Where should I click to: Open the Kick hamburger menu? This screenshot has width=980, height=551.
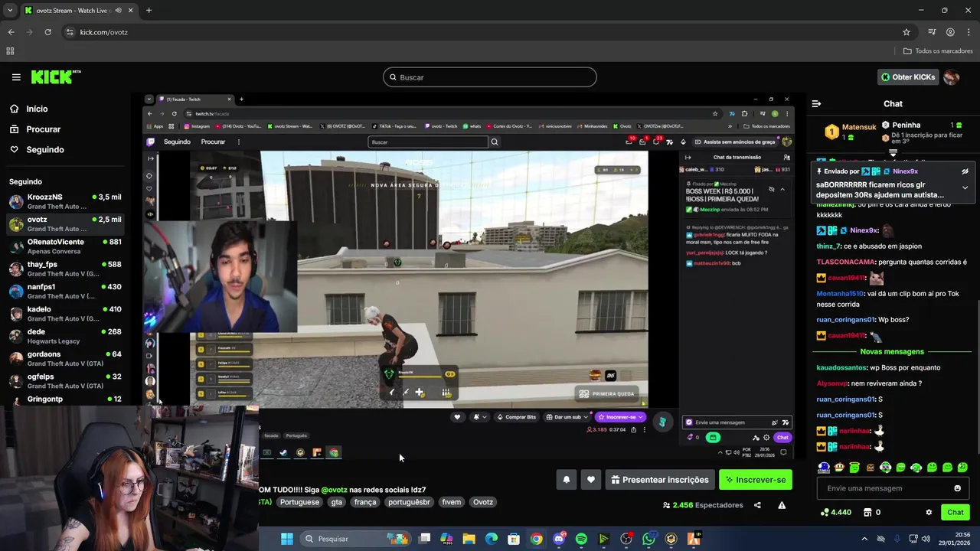16,77
